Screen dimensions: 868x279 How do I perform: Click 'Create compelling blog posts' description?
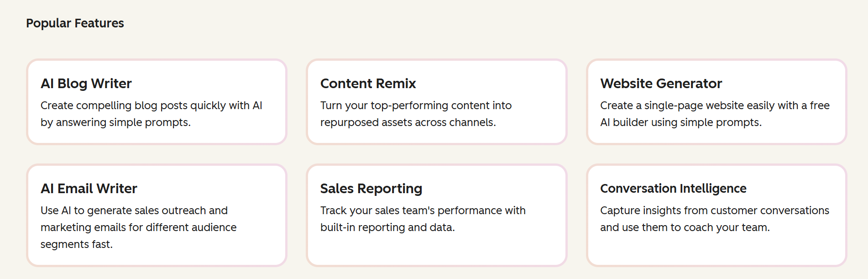tap(152, 114)
